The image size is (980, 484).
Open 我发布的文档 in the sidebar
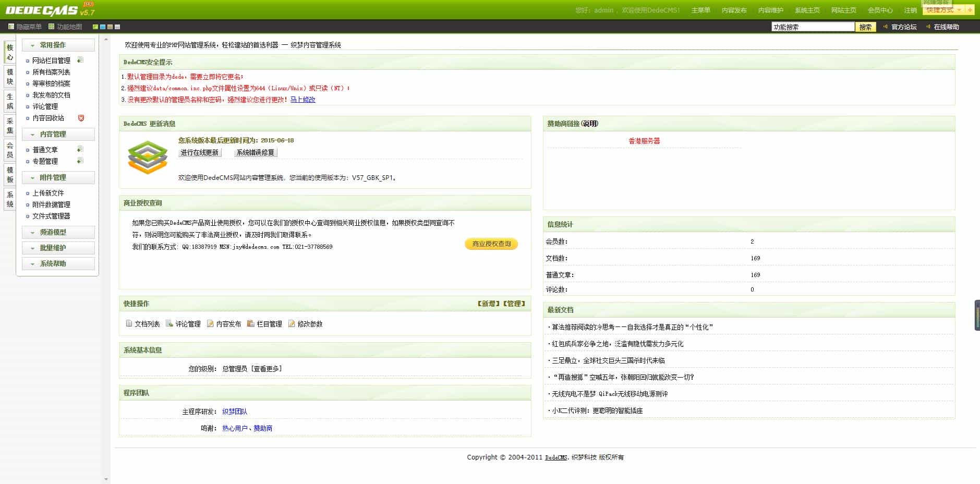[x=51, y=95]
